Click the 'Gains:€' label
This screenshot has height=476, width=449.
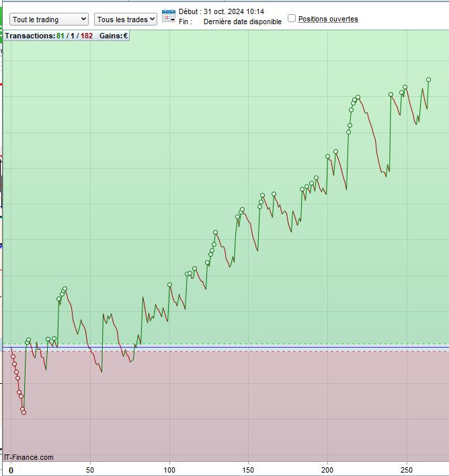point(113,36)
